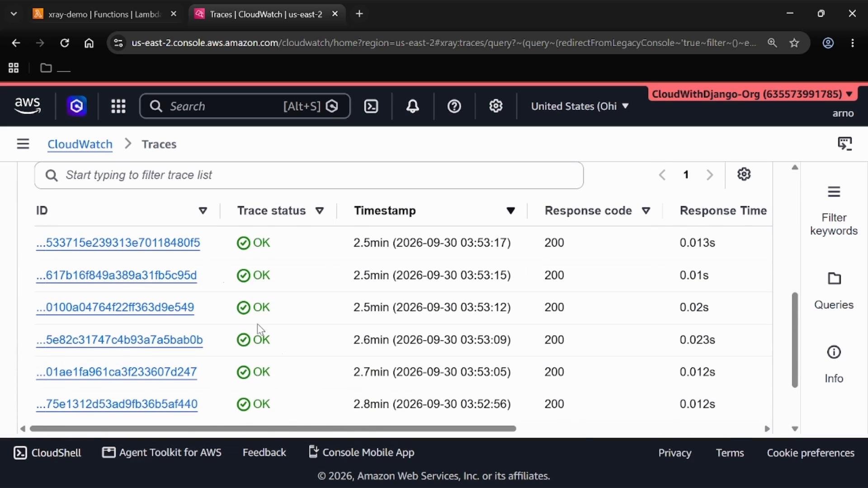Open the Privacy footer link
This screenshot has width=868, height=488.
(675, 453)
